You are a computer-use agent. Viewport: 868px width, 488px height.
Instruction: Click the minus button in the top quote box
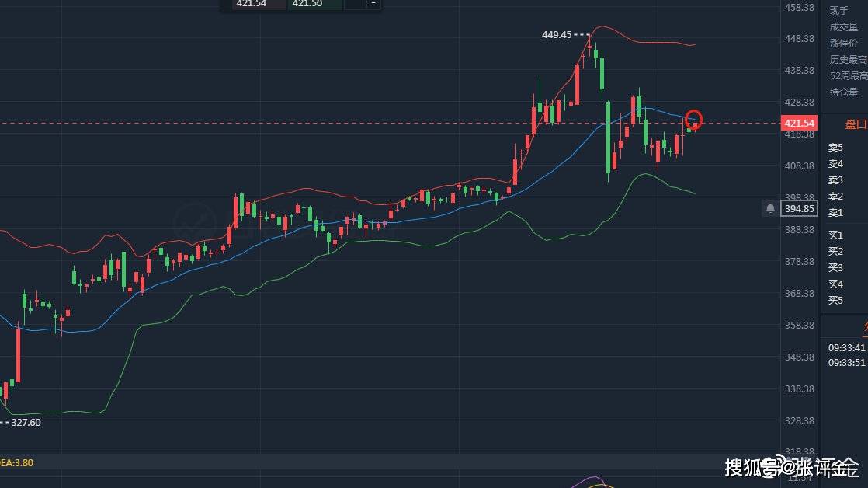[373, 3]
